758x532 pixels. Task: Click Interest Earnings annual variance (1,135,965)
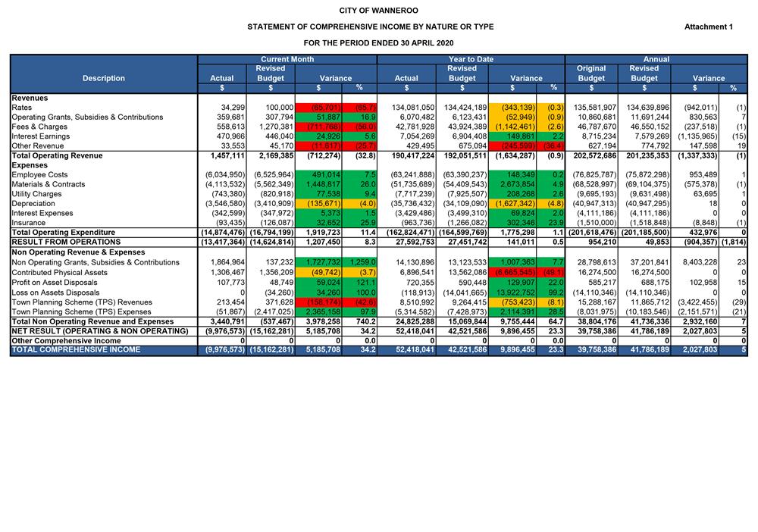pyautogui.click(x=697, y=136)
